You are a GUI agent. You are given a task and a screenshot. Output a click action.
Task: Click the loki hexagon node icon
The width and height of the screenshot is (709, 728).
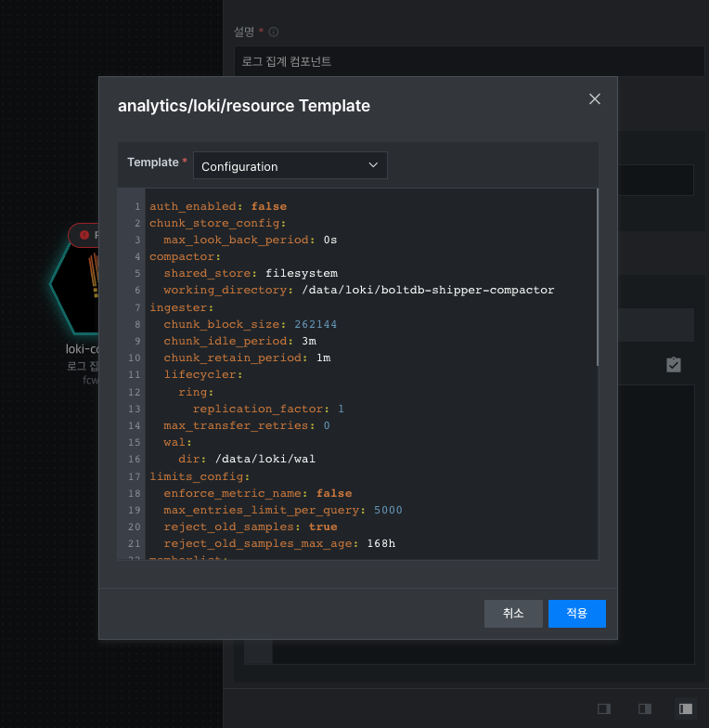(x=74, y=284)
